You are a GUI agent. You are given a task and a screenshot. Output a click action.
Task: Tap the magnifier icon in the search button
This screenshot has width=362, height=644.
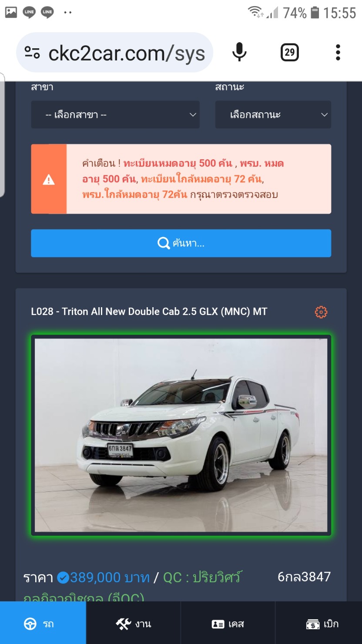click(164, 243)
